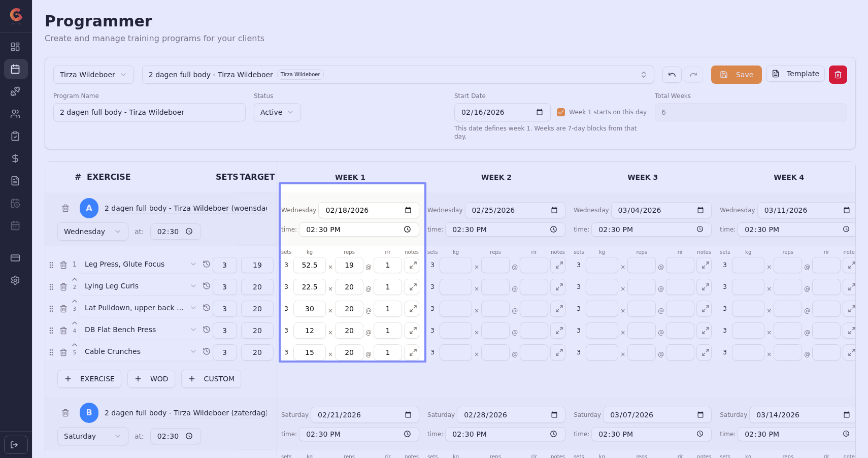
Task: Open the Active status dropdown
Action: tap(277, 112)
